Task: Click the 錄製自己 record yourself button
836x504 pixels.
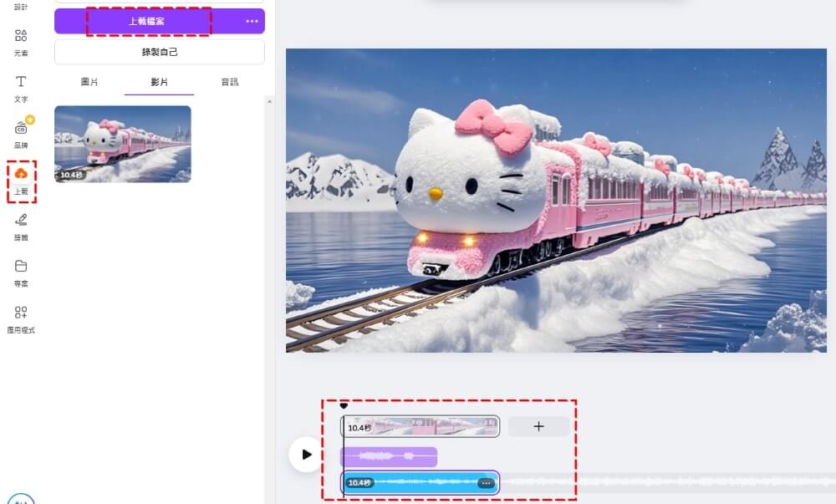Action: coord(158,52)
